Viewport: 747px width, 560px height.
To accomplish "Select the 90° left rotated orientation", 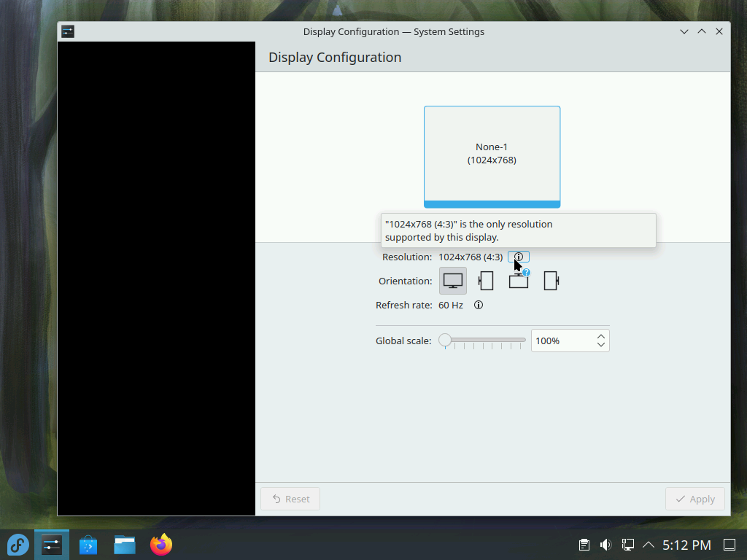I will pos(485,281).
